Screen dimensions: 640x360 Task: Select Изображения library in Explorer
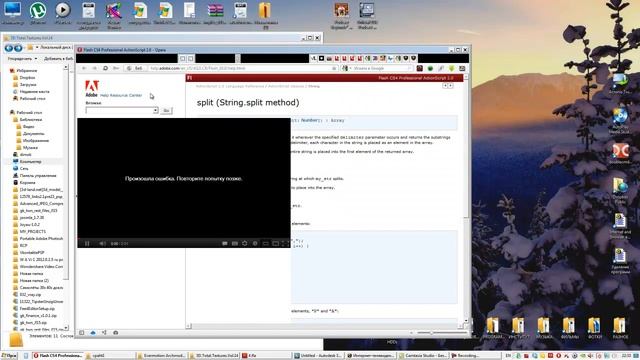36,140
